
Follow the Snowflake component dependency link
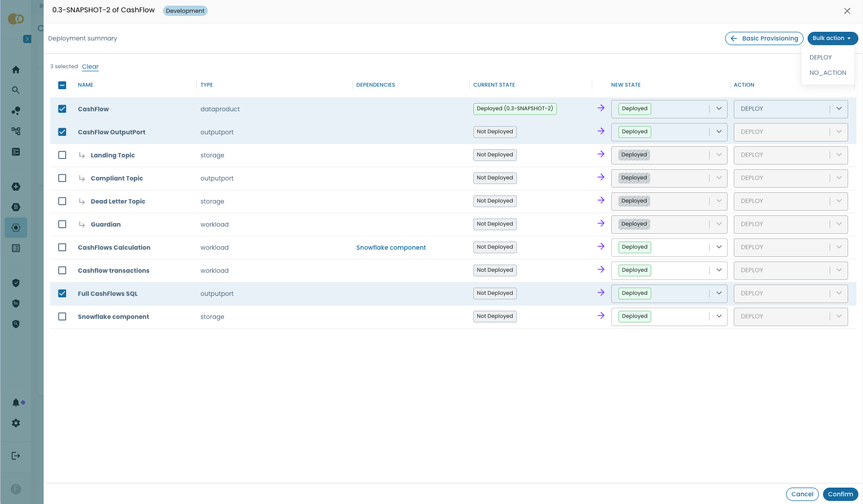point(391,248)
